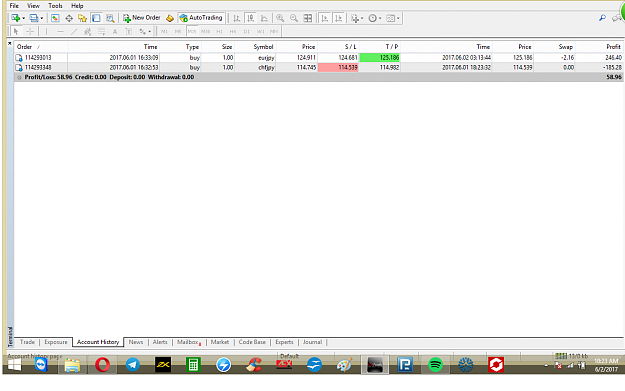Select the H1 timeframe
This screenshot has width=625, height=391.
(x=219, y=31)
